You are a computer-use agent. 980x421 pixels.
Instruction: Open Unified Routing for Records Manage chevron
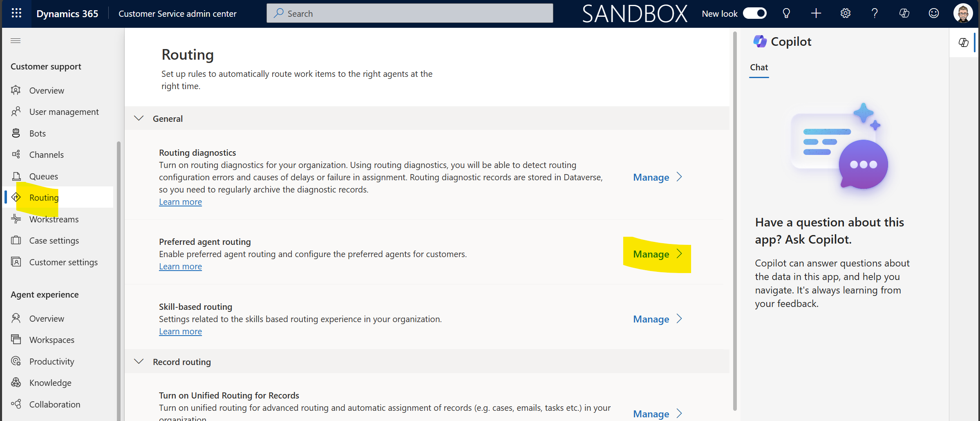point(679,414)
